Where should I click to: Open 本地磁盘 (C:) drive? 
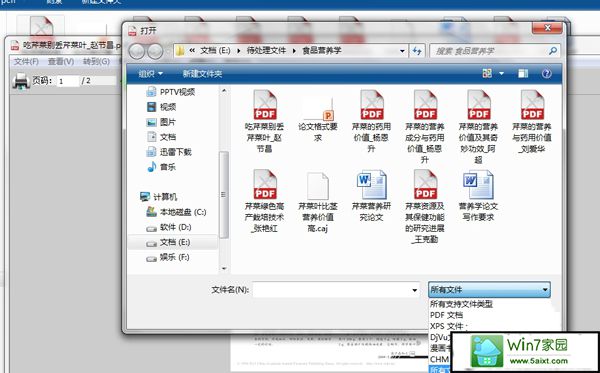(176, 212)
